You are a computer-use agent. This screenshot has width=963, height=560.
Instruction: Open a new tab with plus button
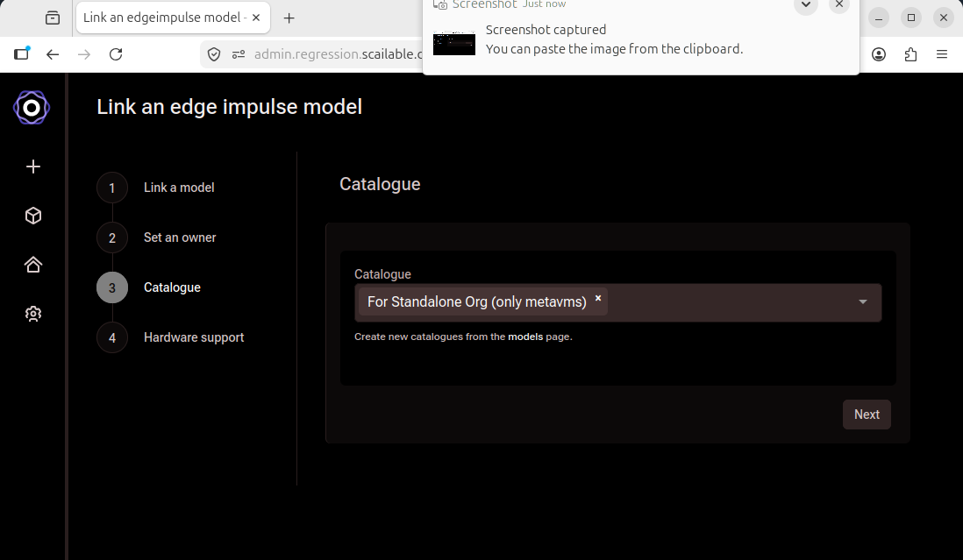pos(289,18)
